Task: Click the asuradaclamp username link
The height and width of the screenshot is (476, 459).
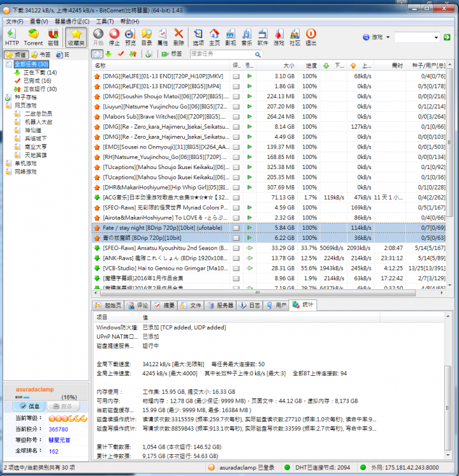Action: [35, 389]
